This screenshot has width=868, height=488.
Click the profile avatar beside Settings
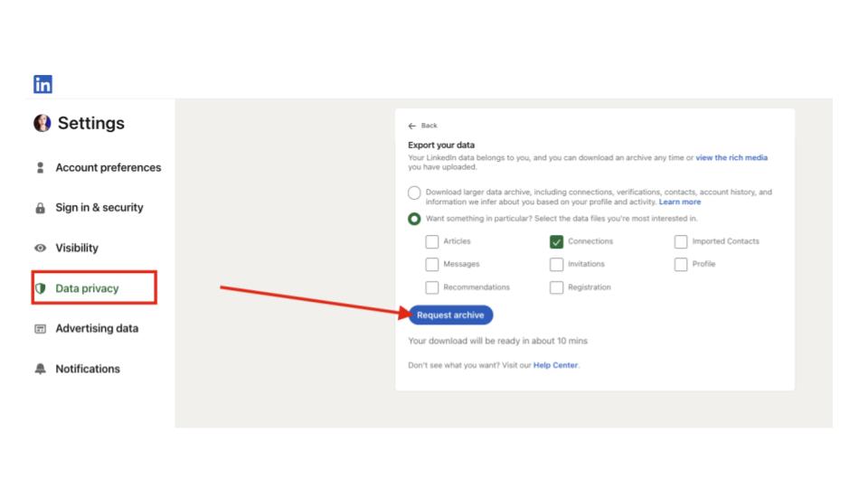point(42,124)
